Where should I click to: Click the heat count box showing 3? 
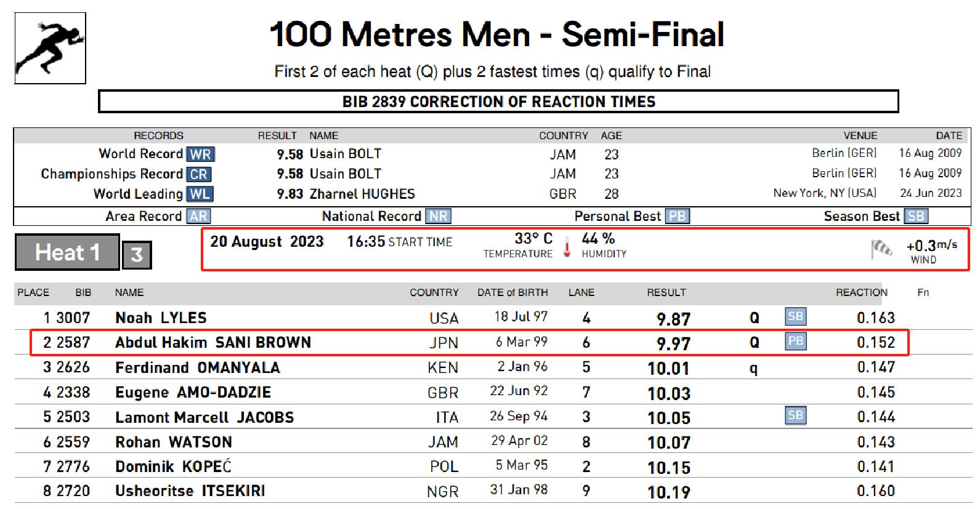137,255
